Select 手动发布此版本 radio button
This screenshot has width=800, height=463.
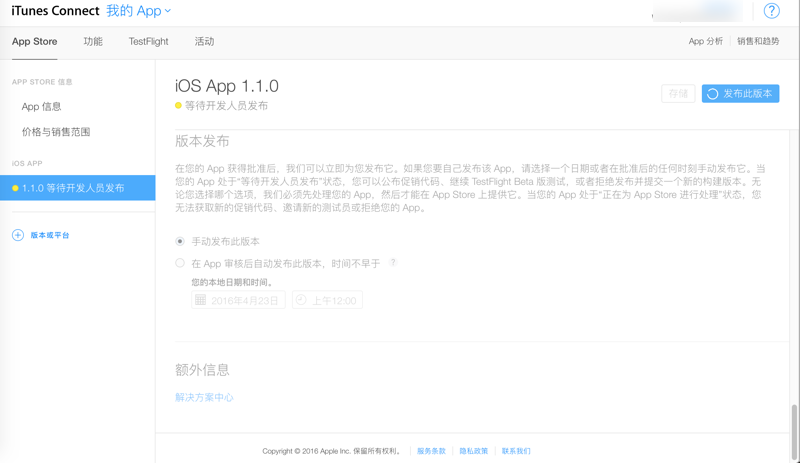(x=180, y=241)
